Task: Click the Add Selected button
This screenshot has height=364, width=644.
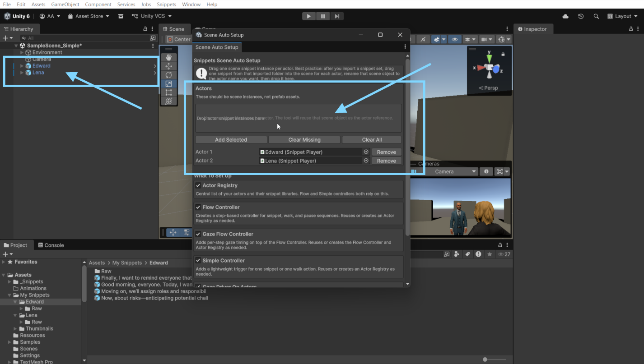Action: click(x=231, y=140)
